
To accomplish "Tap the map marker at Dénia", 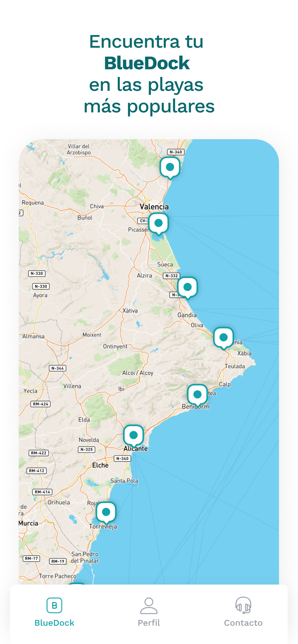I will (223, 338).
